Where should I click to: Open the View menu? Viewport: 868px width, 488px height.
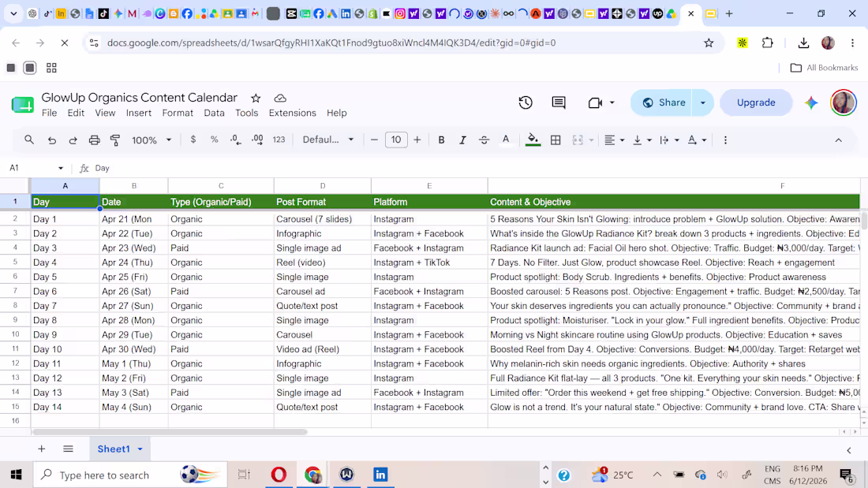[105, 113]
